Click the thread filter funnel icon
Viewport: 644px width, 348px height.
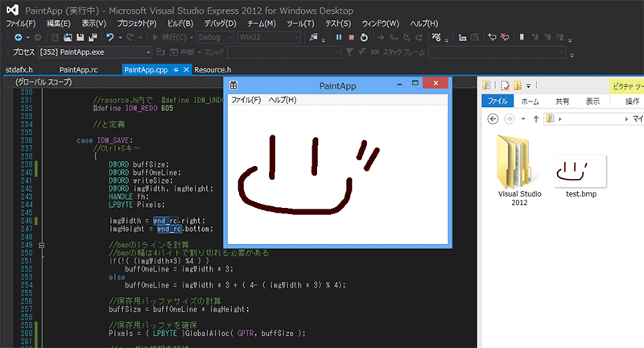pos(349,52)
